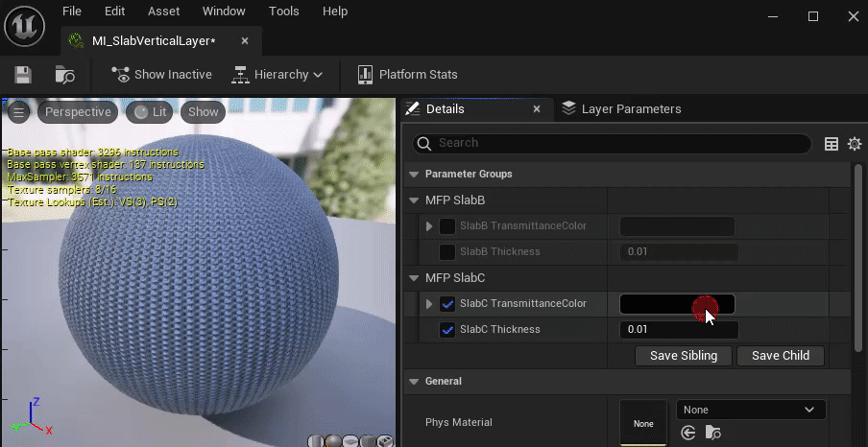Open the viewport Show menu
This screenshot has width=868, height=447.
pos(204,112)
